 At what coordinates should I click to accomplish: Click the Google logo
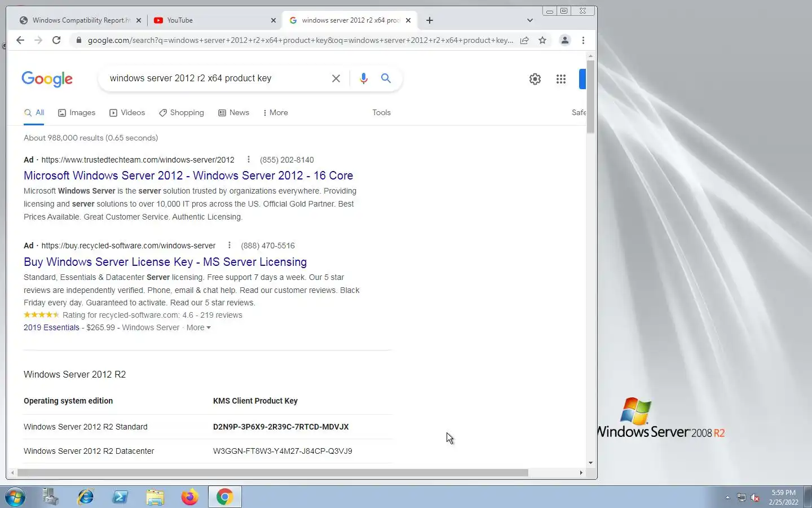click(47, 79)
